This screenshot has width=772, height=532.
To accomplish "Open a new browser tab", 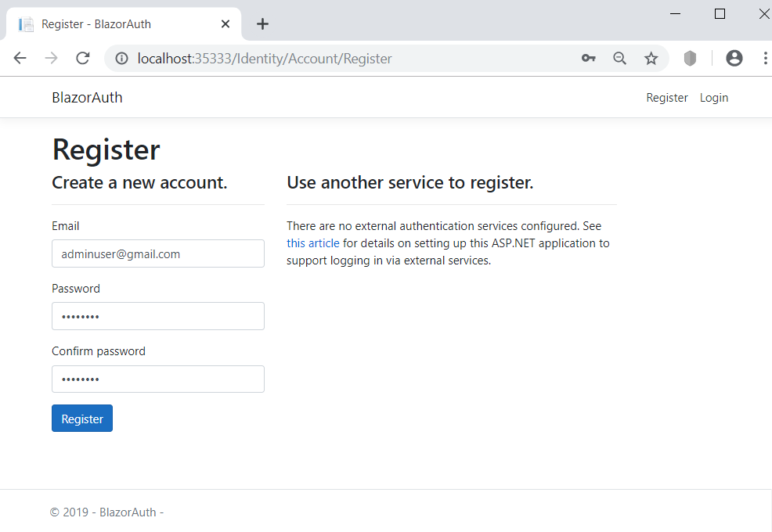I will point(262,23).
